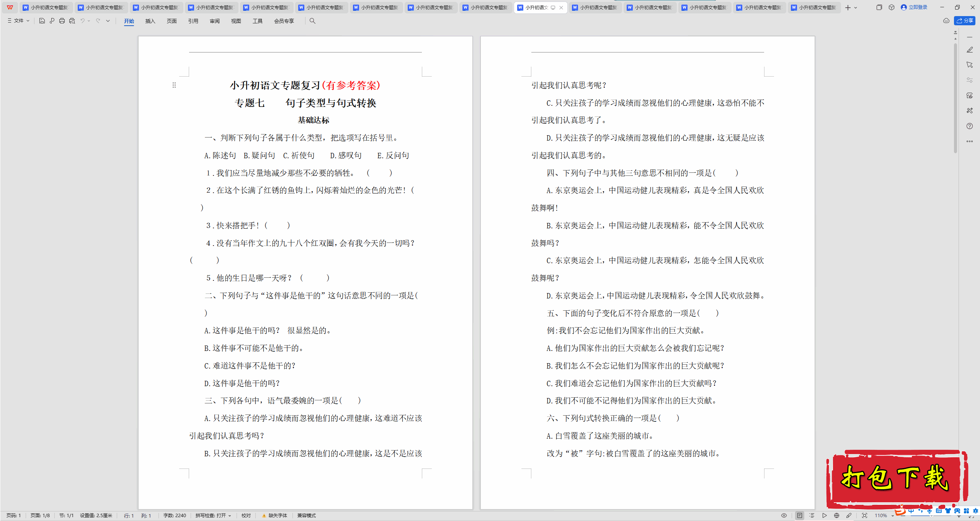The width and height of the screenshot is (980, 521).
Task: Switch to the 开始 ribbon tab
Action: click(129, 21)
